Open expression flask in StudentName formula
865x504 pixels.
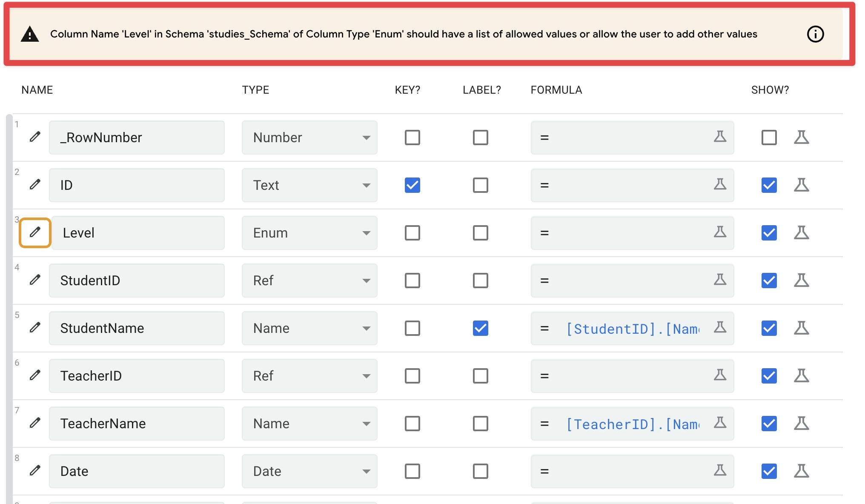[720, 327]
